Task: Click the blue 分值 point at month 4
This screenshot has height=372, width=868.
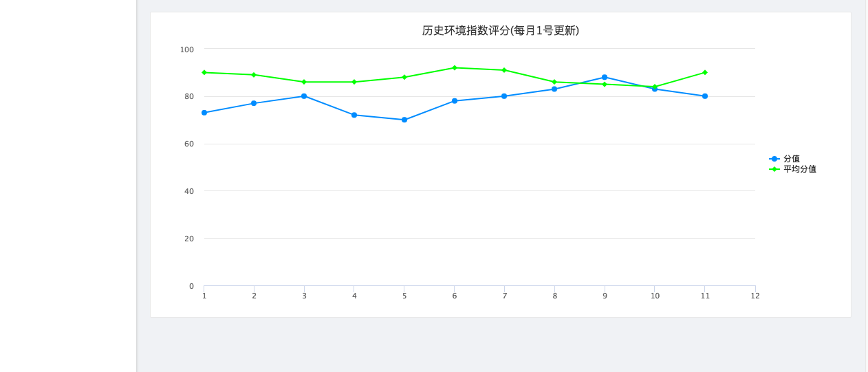Action: (x=354, y=115)
